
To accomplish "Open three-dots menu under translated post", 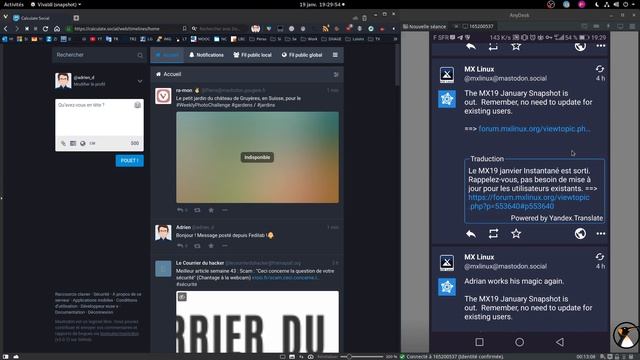I will [x=601, y=234].
